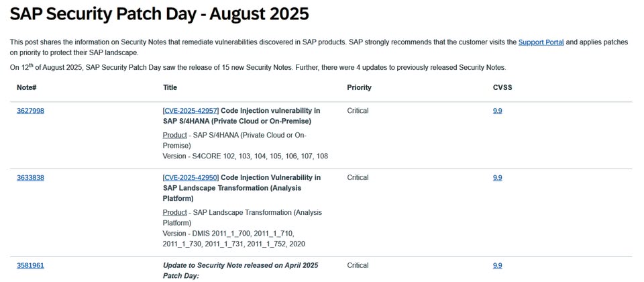Click the CVE-2025-42957 link

[x=191, y=111]
